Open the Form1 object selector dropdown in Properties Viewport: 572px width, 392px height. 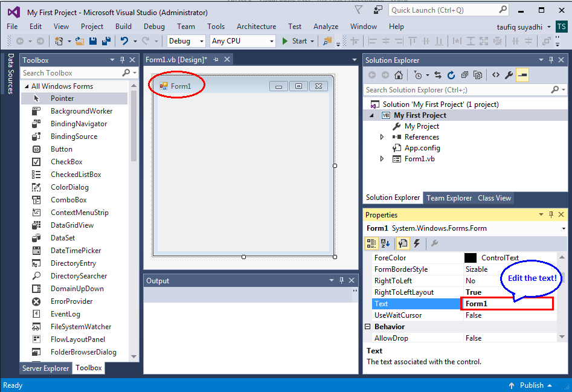click(x=564, y=229)
